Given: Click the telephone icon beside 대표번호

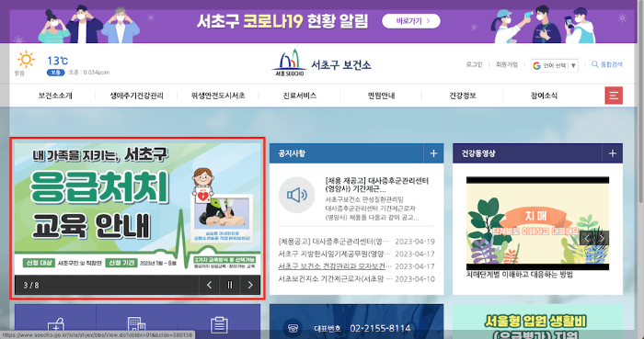Looking at the screenshot, I should [x=293, y=328].
